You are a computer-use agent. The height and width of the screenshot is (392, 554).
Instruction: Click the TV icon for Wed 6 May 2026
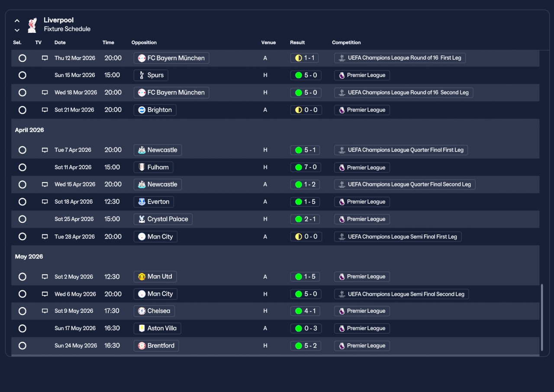click(x=45, y=294)
